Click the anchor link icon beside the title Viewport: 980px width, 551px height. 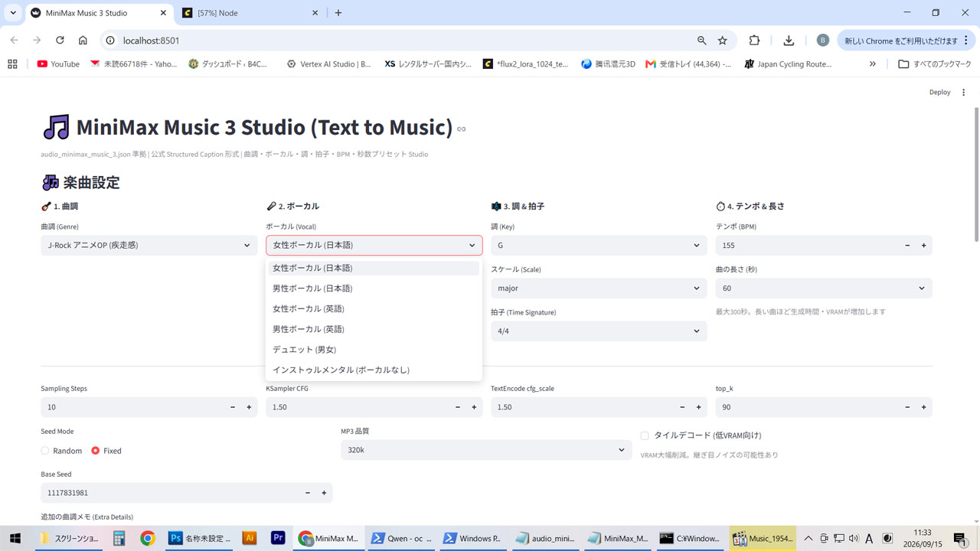[461, 129]
